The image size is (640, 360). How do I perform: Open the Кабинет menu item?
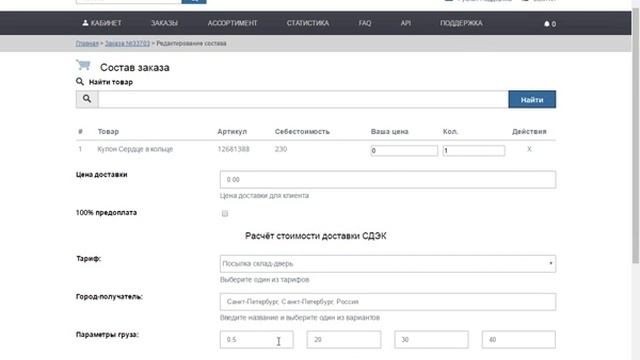(x=102, y=23)
